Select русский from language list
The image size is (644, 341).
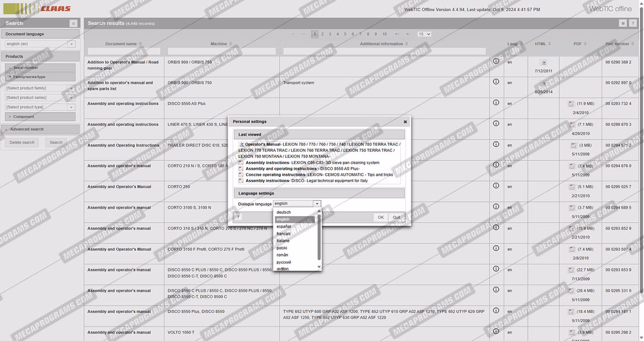295,262
